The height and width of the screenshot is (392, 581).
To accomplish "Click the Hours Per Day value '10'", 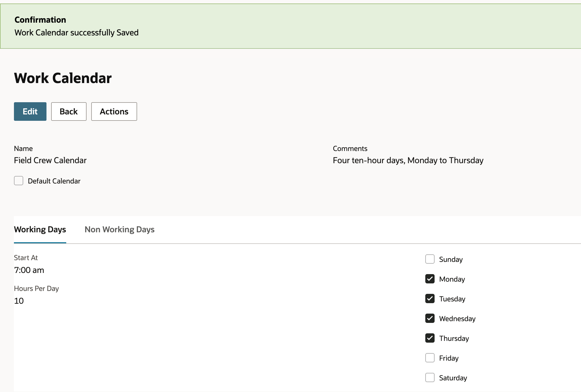I will pos(19,301).
